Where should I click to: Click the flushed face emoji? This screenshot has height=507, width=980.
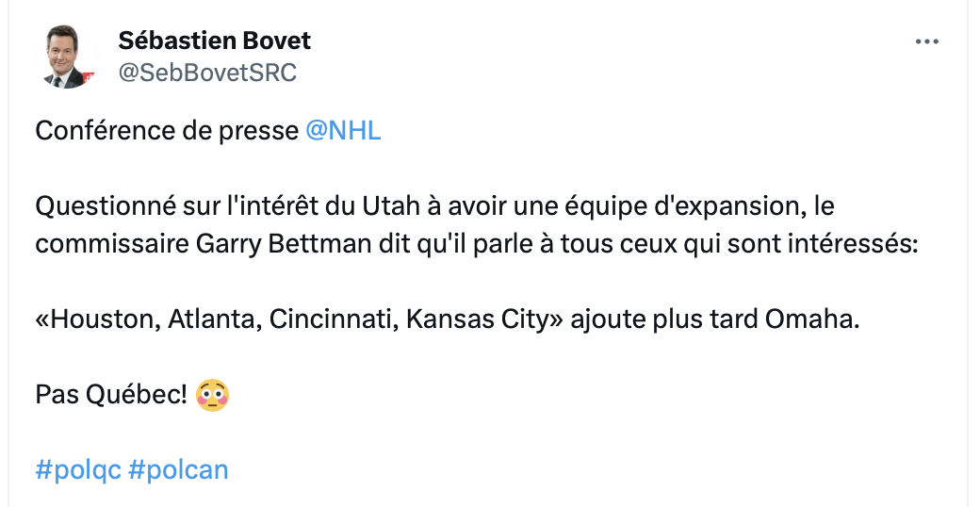[x=213, y=395]
